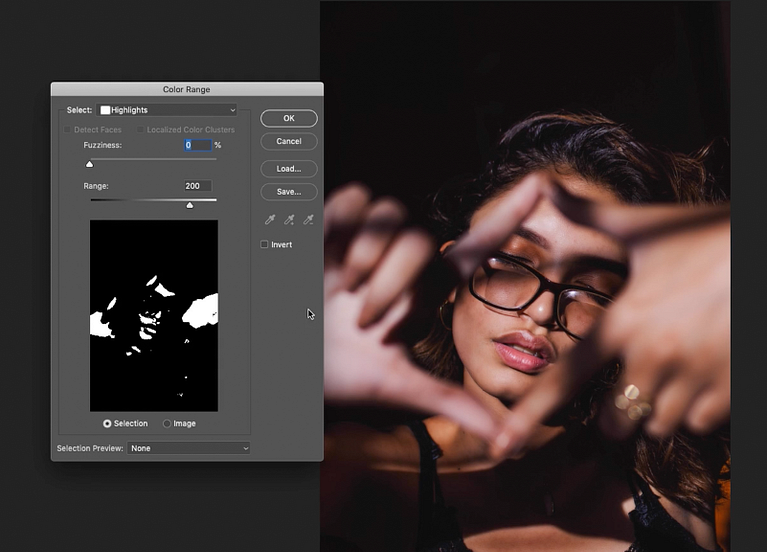767x552 pixels.
Task: Choose the Add to Sample eyedropper
Action: (x=289, y=220)
